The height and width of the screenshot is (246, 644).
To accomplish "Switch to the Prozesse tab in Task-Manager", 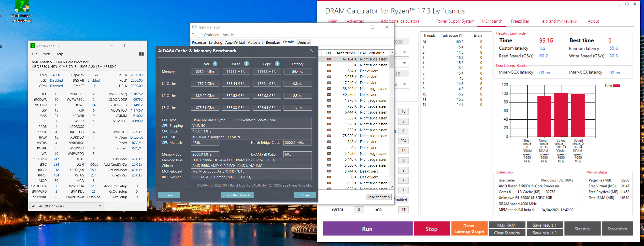I will click(199, 43).
